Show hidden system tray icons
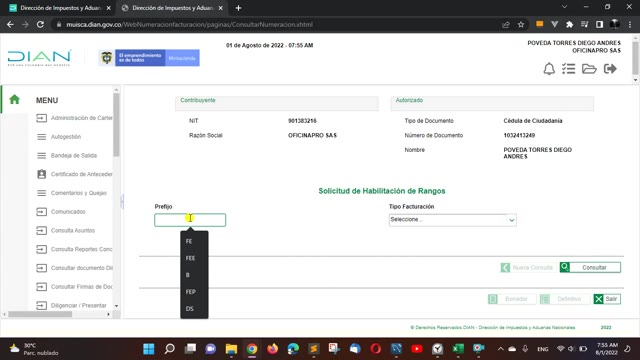Screen dimensions: 640x360 (500, 349)
